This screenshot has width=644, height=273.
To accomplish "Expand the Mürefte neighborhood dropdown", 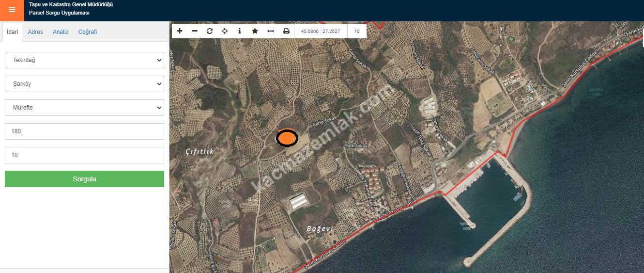I will [x=84, y=108].
